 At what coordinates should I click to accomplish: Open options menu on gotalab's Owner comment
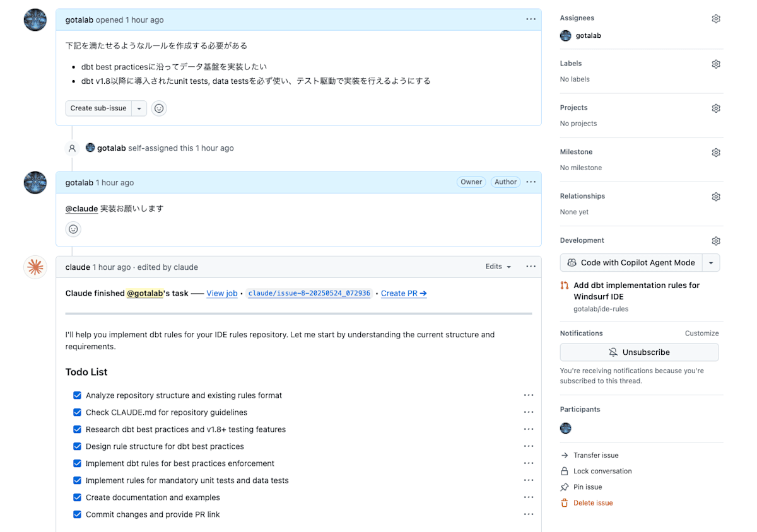[531, 182]
